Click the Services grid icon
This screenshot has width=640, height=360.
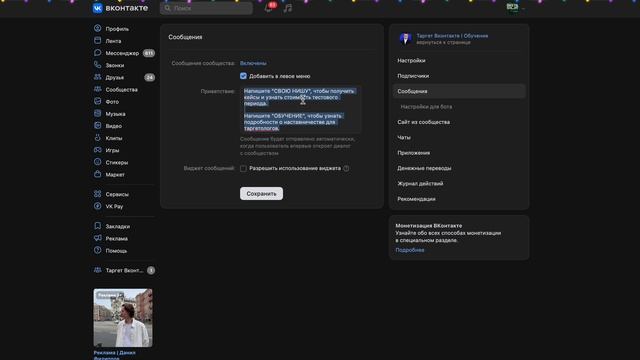tap(98, 194)
